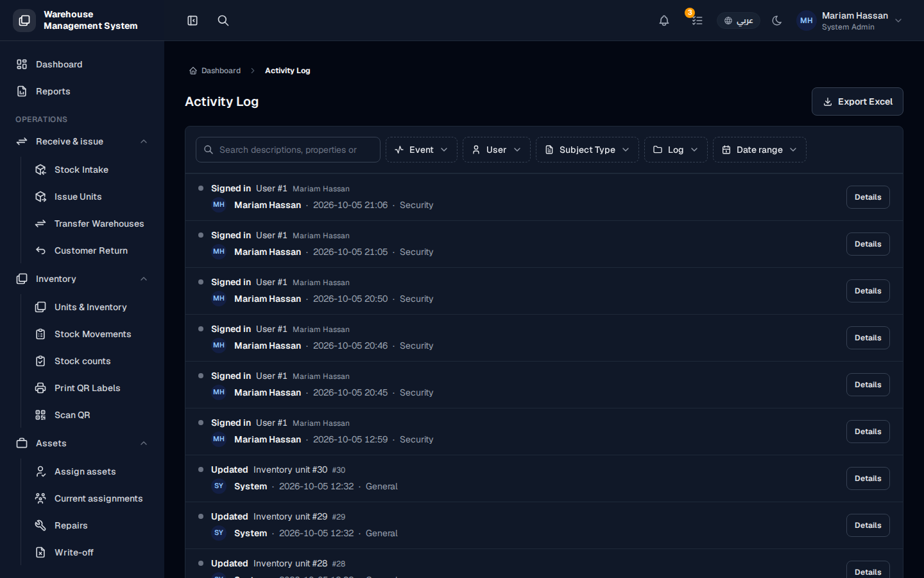
Task: Open the Subject Type filter dropdown
Action: click(x=587, y=150)
